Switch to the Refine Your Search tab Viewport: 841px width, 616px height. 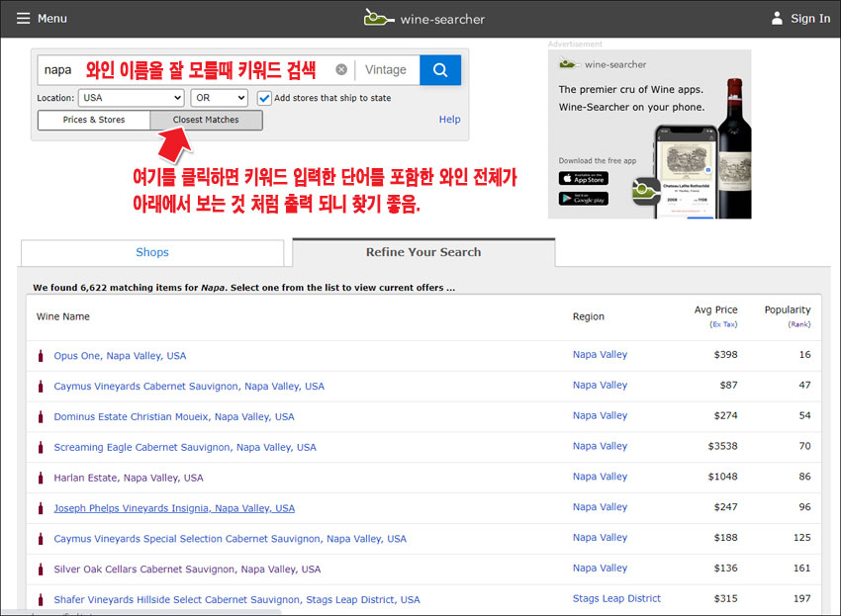tap(423, 252)
